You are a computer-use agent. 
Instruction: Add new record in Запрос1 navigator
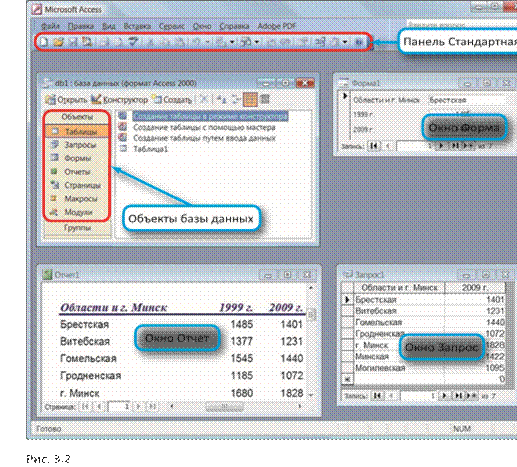(x=471, y=395)
